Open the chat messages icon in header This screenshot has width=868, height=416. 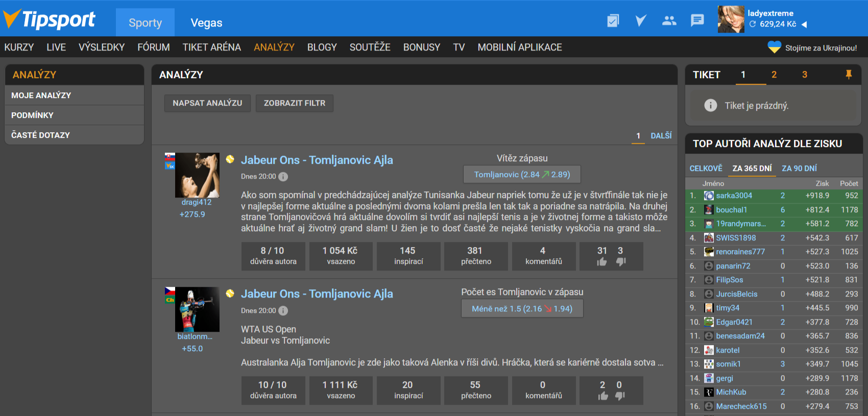(697, 20)
